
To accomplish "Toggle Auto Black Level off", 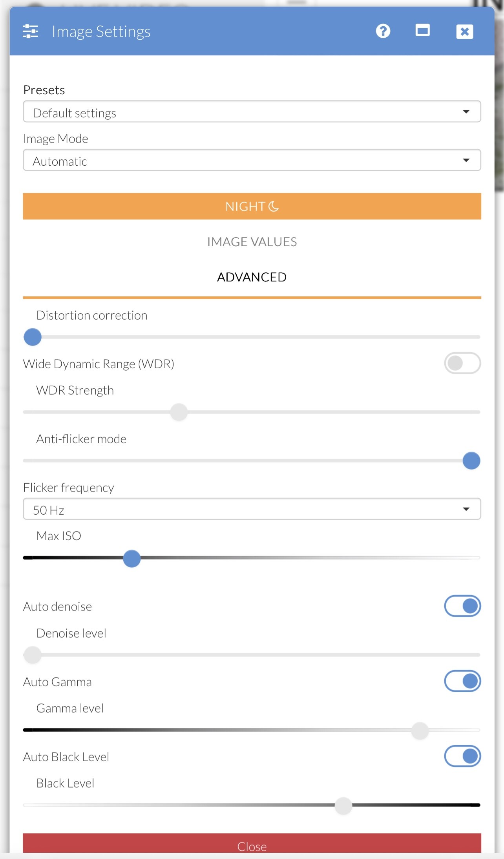I will (462, 756).
